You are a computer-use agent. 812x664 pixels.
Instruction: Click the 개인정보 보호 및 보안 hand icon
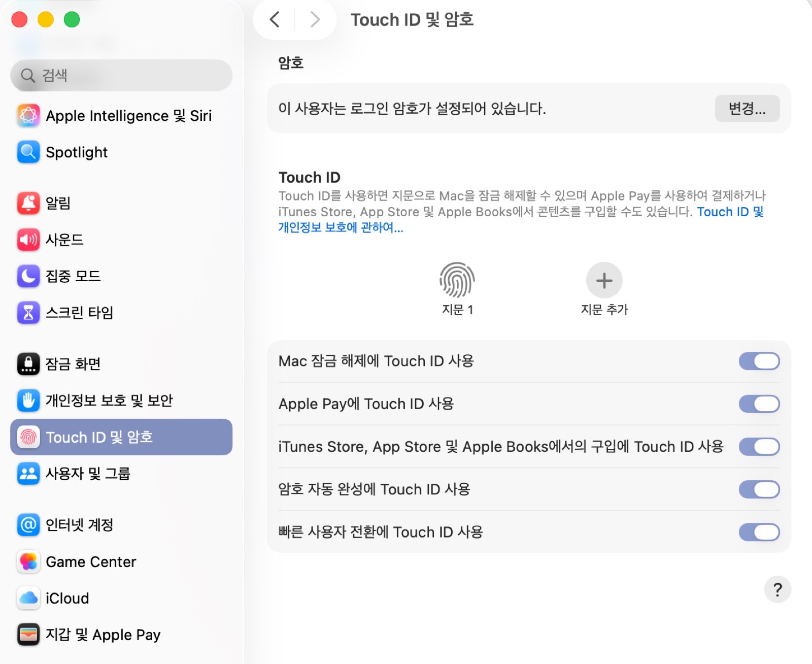click(x=28, y=401)
